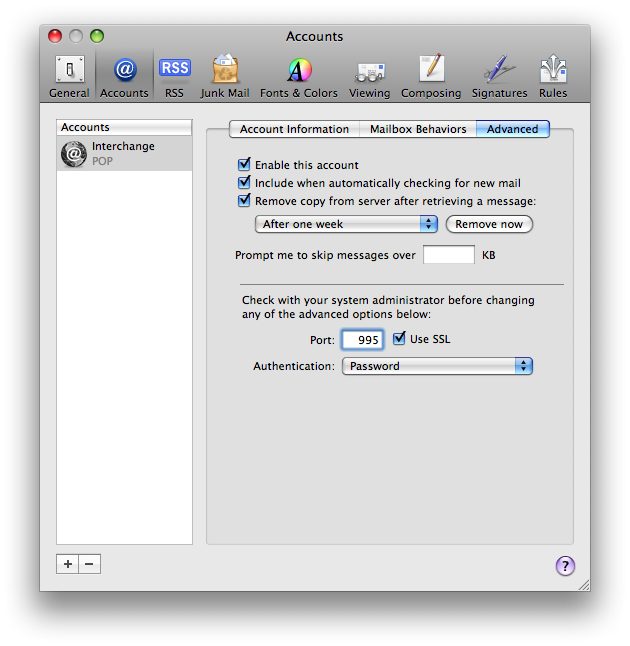Toggle Include when automatically checking for new mail

[244, 183]
